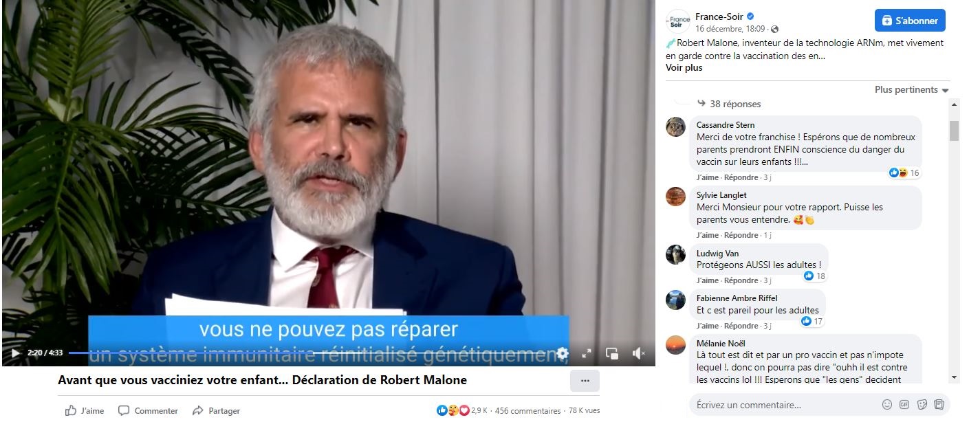Insert a GIF in comment

tap(904, 404)
